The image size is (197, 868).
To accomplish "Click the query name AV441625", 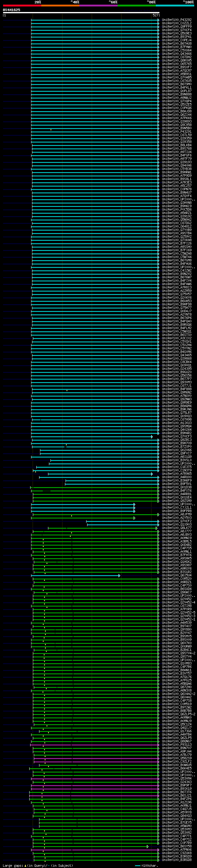I will coord(11,10).
